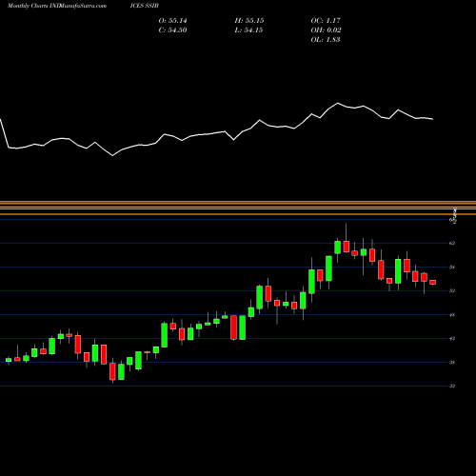Image resolution: width=476 pixels, height=476 pixels.
Task: Click the 'OC: 1.17' reading
Action: click(326, 21)
